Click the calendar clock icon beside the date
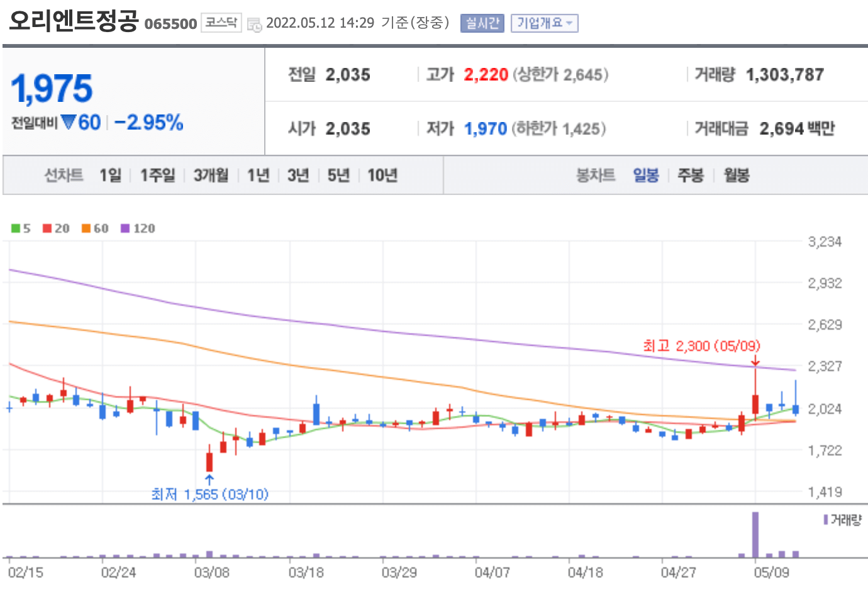This screenshot has width=868, height=590. 255,25
